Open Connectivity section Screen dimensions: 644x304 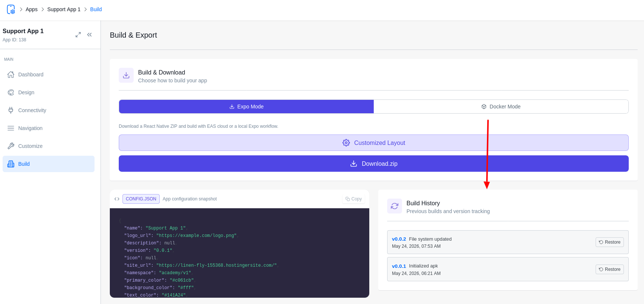point(48,110)
